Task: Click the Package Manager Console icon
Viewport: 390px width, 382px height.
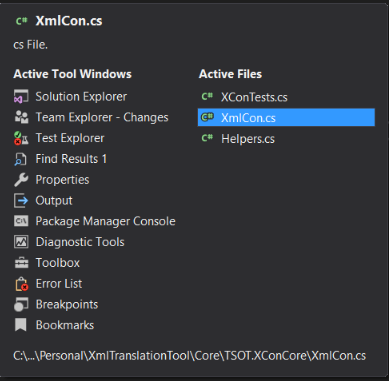Action: pos(21,221)
